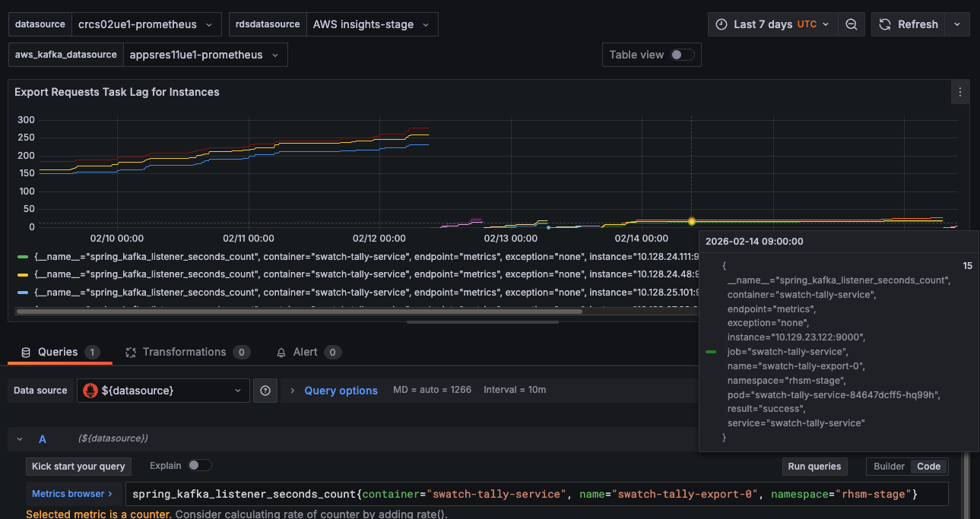Click the Transformations tab icon
Screen dimensions: 980x519
tap(130, 353)
